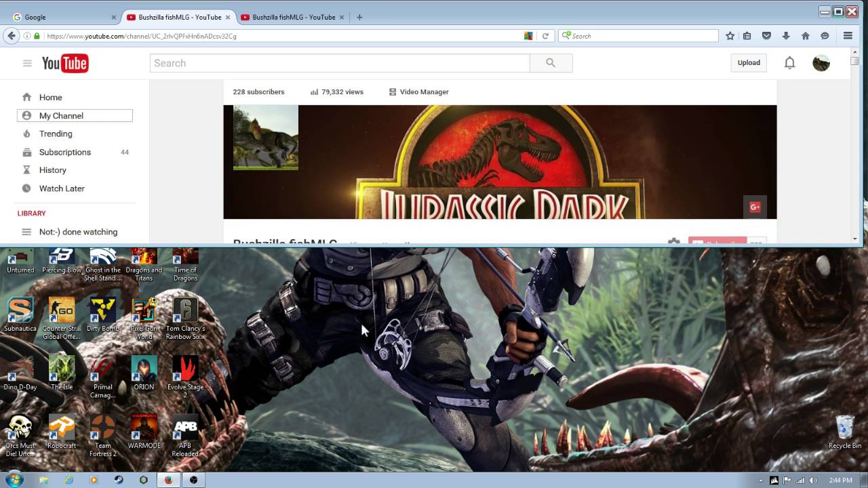The image size is (868, 488).
Task: Open the YouTube hamburger guide menu
Action: (x=27, y=63)
